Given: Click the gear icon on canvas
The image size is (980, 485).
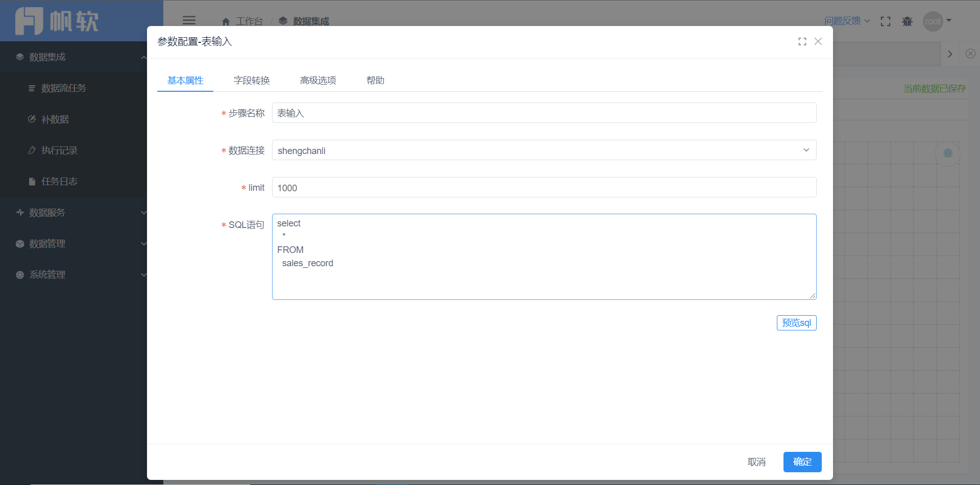Looking at the screenshot, I should tap(948, 153).
